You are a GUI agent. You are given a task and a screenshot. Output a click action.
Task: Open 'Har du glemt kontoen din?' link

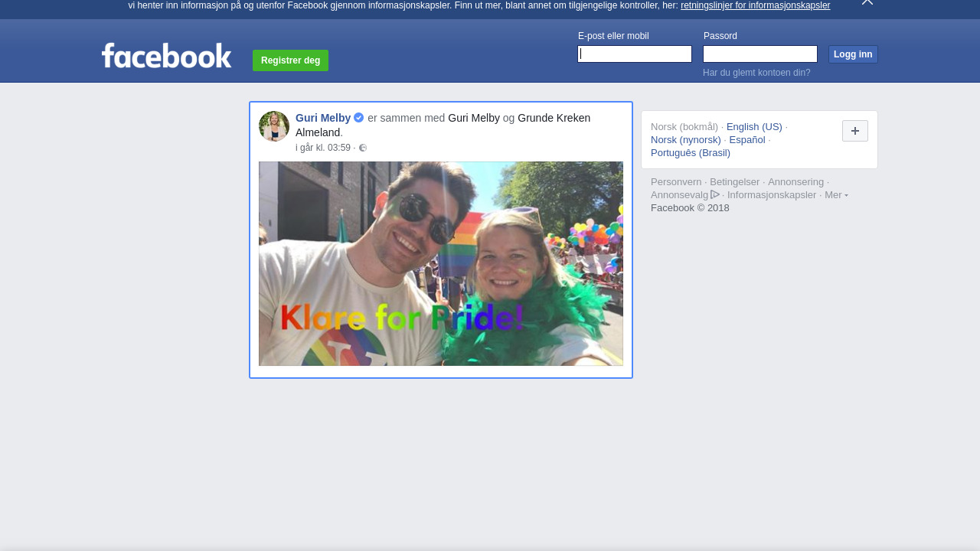[x=756, y=73]
